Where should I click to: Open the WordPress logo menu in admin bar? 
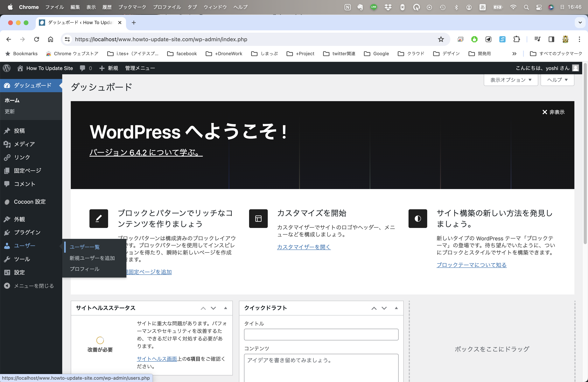[7, 68]
